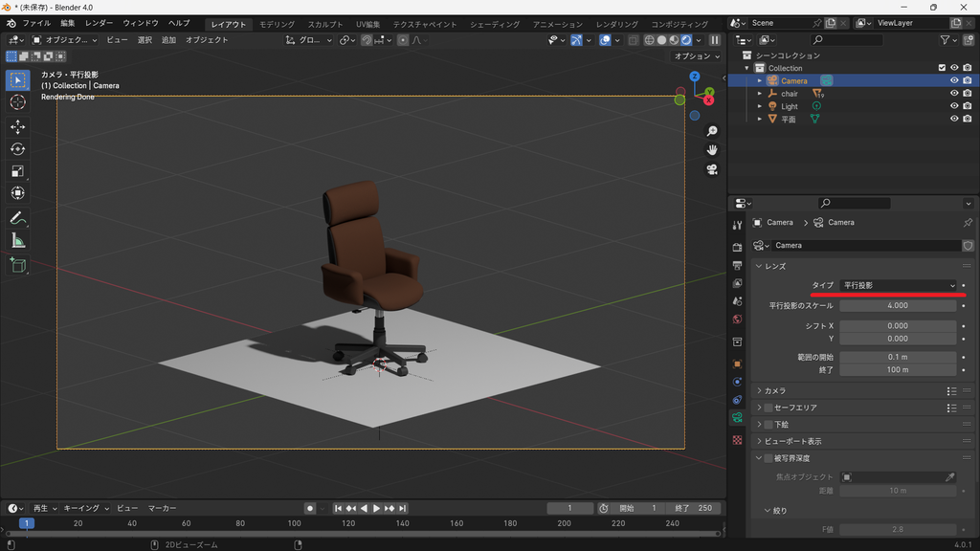
Task: Switch to wireframe viewport shading
Action: click(650, 40)
